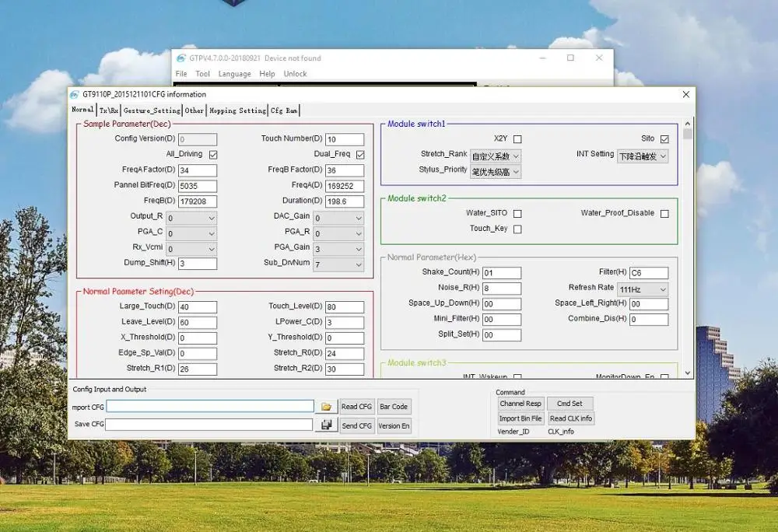Viewport: 778px width, 532px height.
Task: Toggle the All_Driving checkbox
Action: (213, 155)
